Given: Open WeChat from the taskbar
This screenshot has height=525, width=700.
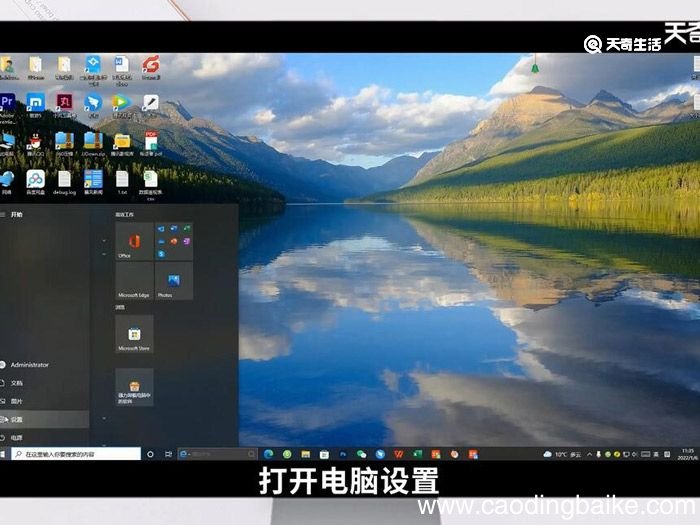Looking at the screenshot, I should pos(361,454).
